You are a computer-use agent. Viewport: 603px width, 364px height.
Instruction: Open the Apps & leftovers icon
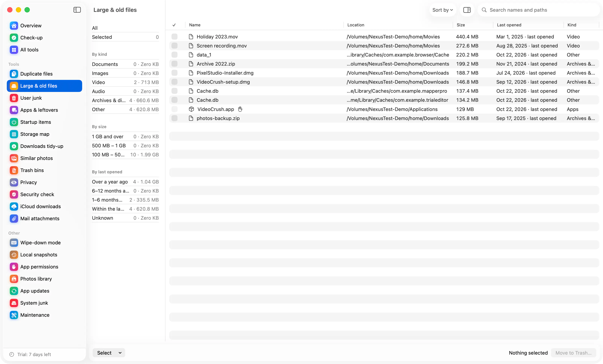14,110
